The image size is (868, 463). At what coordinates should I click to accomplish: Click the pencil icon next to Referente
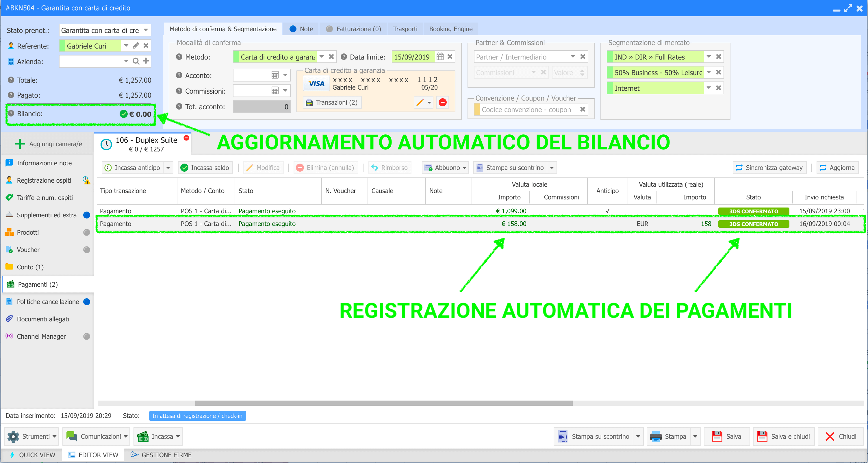(136, 45)
